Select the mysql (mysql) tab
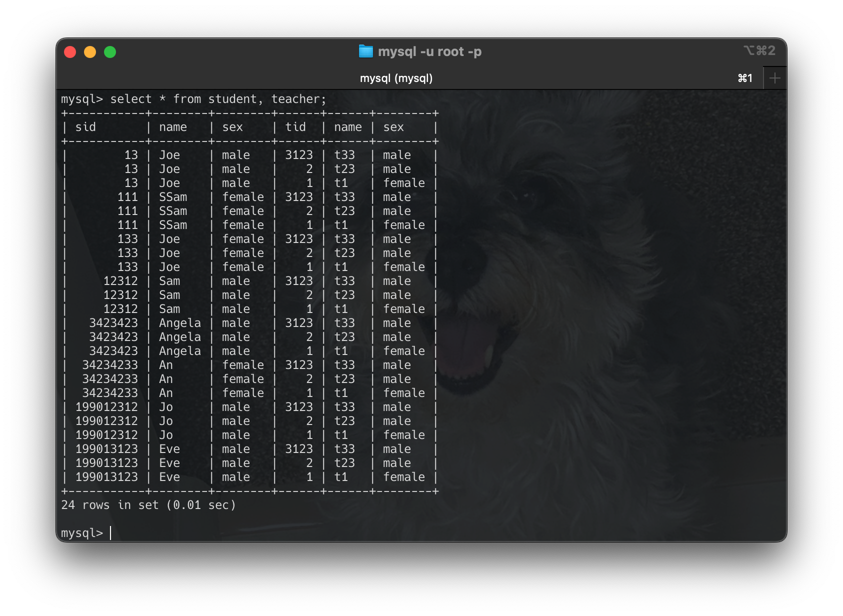Screen dimensions: 843x616 point(397,78)
